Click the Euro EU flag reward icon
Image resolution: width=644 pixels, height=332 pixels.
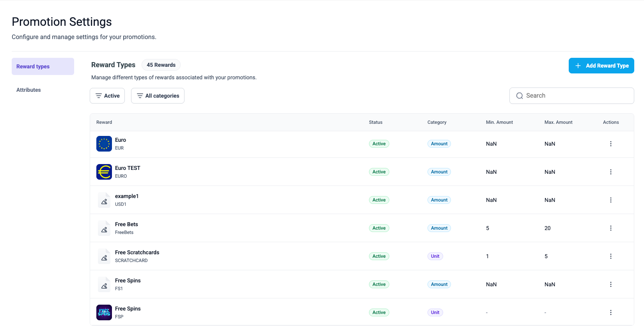click(x=104, y=144)
